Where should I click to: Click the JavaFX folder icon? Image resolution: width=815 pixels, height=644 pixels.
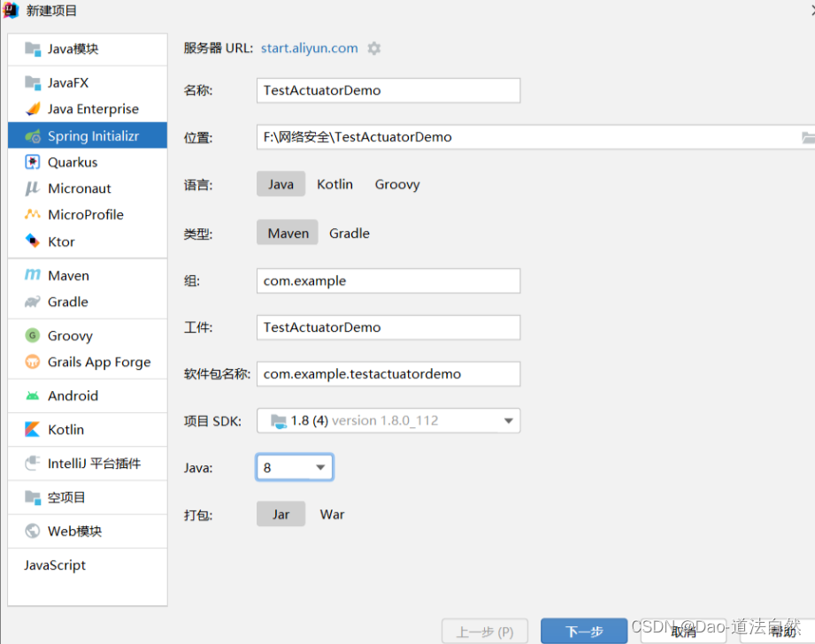tap(33, 82)
